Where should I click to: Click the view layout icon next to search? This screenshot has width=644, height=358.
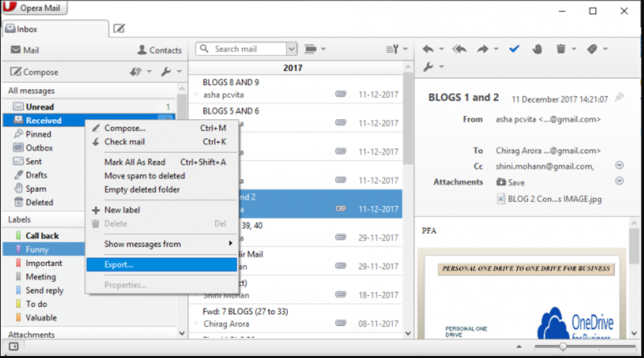[x=311, y=49]
